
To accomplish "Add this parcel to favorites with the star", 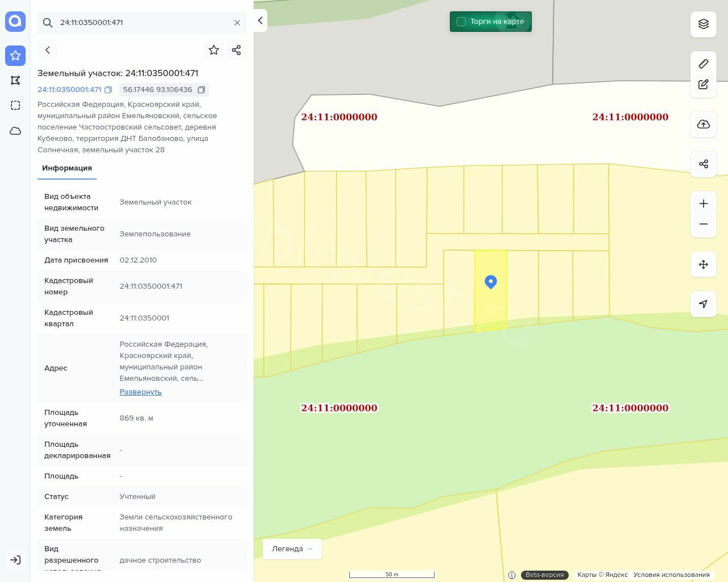I will click(x=214, y=50).
